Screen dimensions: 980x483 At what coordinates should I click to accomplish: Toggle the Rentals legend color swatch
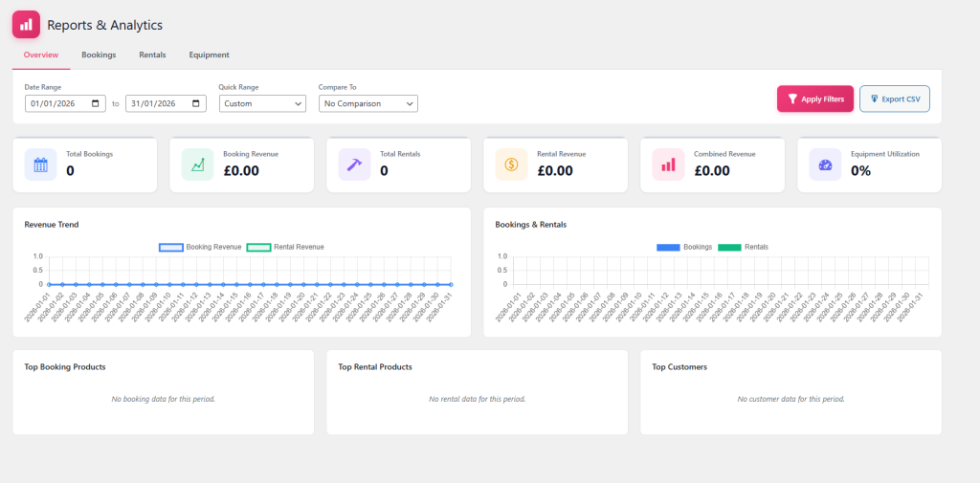[729, 247]
